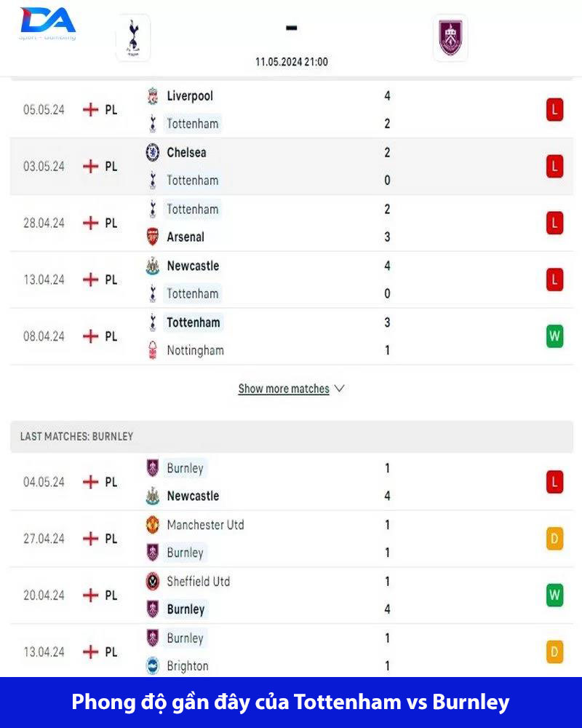Click the Chelsea club crest
This screenshot has width=582, height=728.
tap(153, 153)
